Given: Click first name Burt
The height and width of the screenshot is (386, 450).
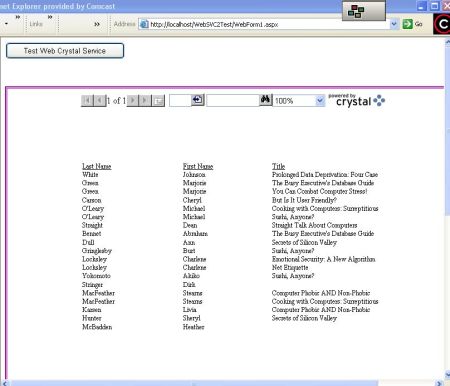Looking at the screenshot, I should (x=189, y=251).
